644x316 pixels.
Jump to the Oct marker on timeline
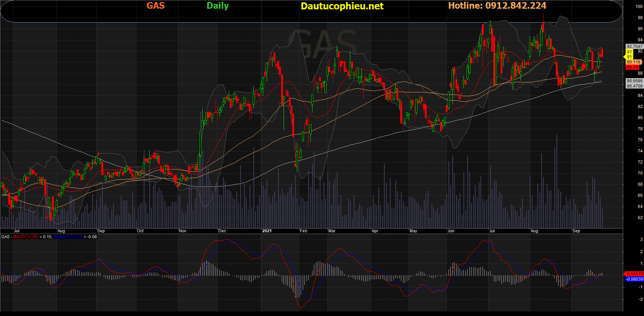point(140,231)
